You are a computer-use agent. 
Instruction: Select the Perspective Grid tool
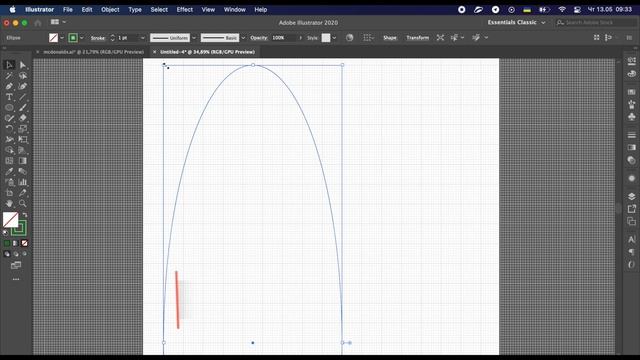pyautogui.click(x=23, y=150)
